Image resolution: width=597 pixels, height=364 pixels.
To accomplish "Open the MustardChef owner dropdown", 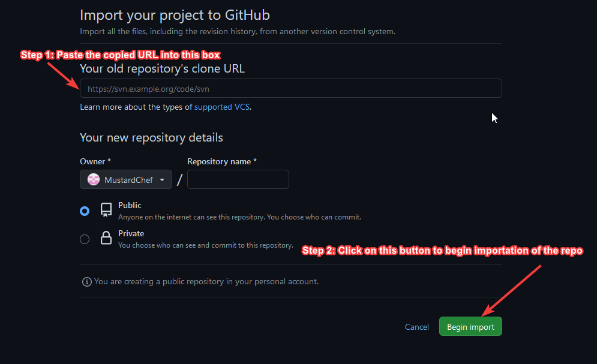I will 126,180.
